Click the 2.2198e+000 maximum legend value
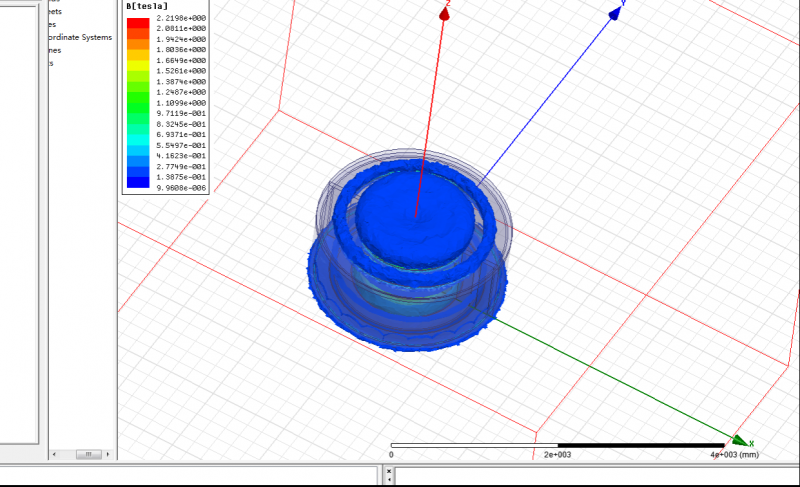This screenshot has height=487, width=800. (182, 18)
